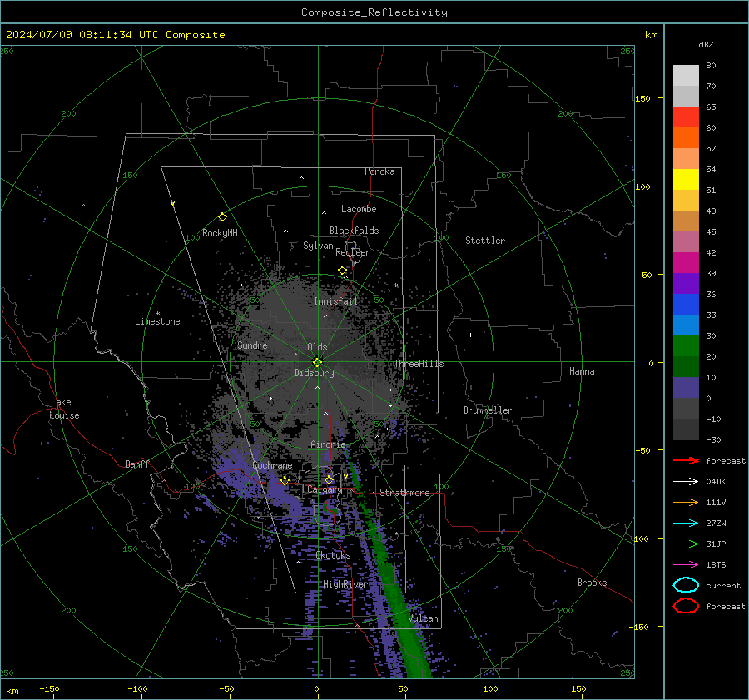Click the Calgary city label

click(x=325, y=489)
